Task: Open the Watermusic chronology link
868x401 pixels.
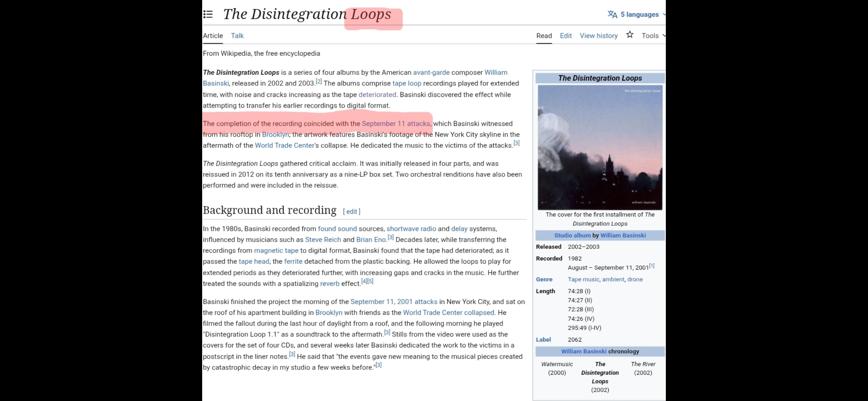Action: point(557,364)
